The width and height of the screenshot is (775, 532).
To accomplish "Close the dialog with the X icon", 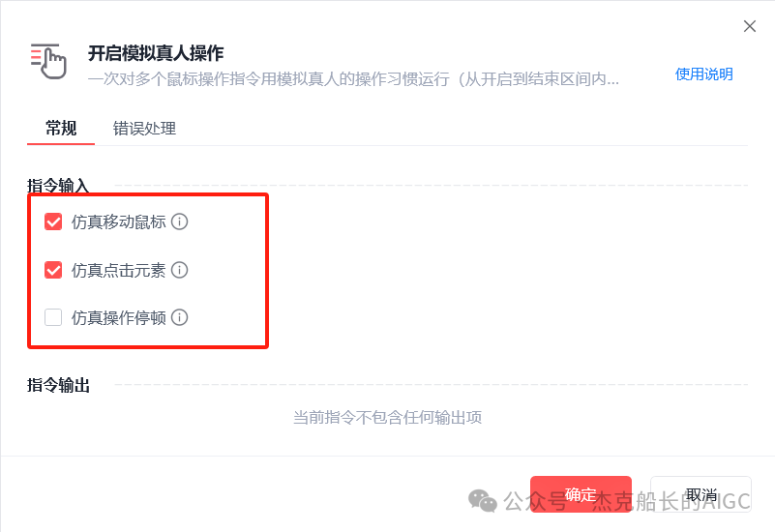I will [750, 26].
